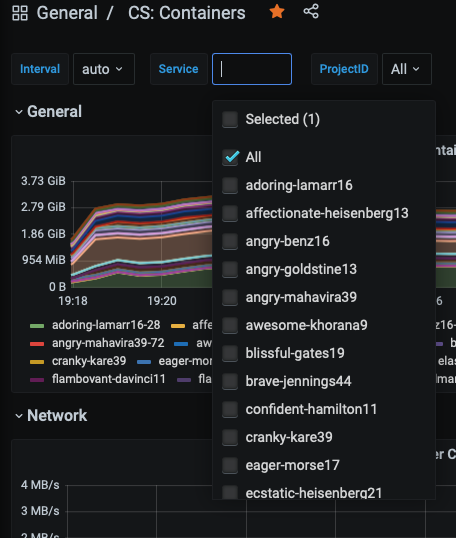Enable the blissful-gates19 option

[x=230, y=353]
